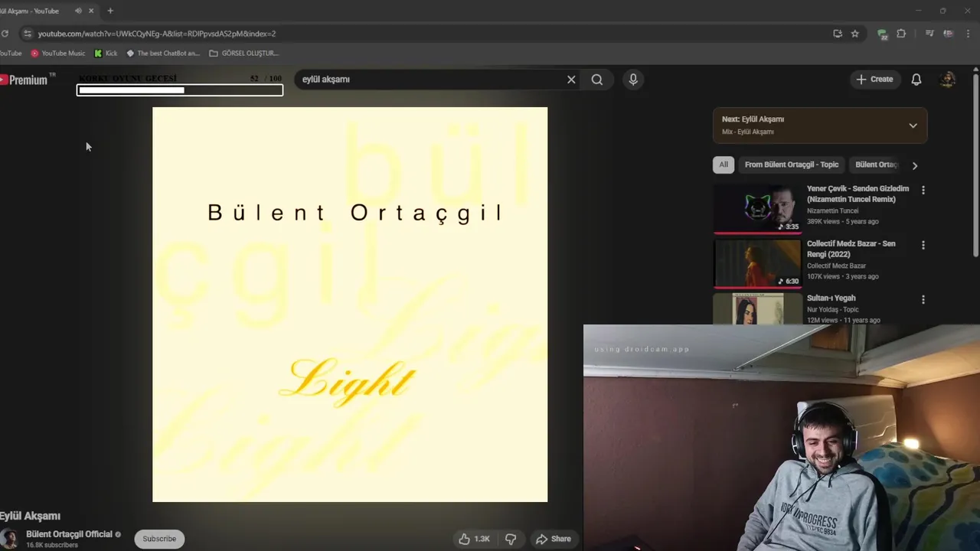980x551 pixels.
Task: Click the page vertical scrollbar
Action: pos(975,165)
